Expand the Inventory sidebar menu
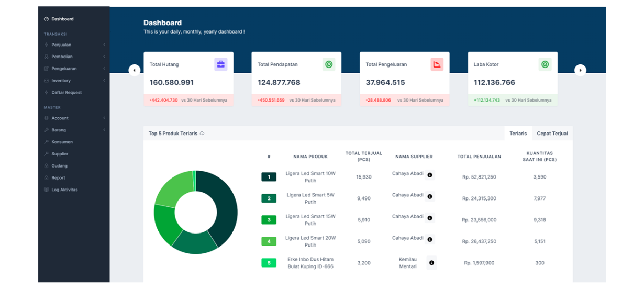Screen dimensions: 644x289 (61, 81)
